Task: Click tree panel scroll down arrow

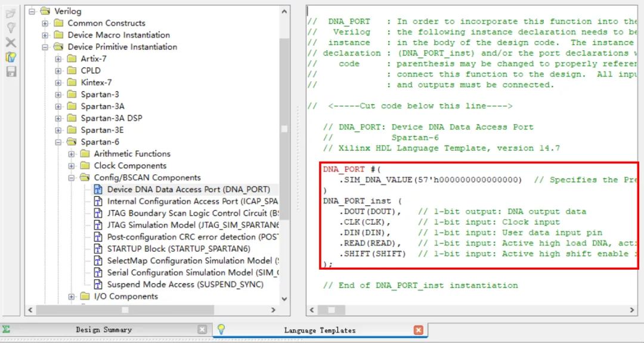Action: coord(284,299)
